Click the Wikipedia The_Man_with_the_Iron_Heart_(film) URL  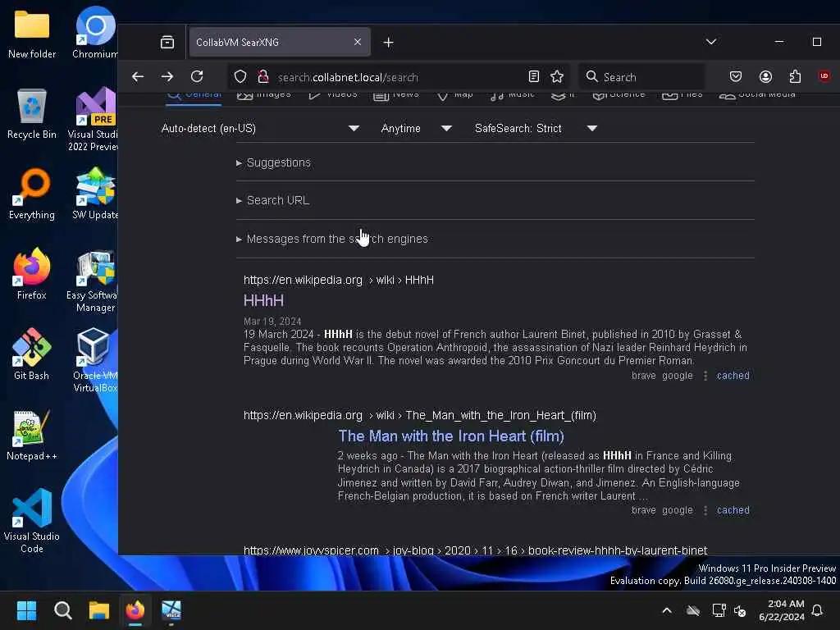coord(419,415)
